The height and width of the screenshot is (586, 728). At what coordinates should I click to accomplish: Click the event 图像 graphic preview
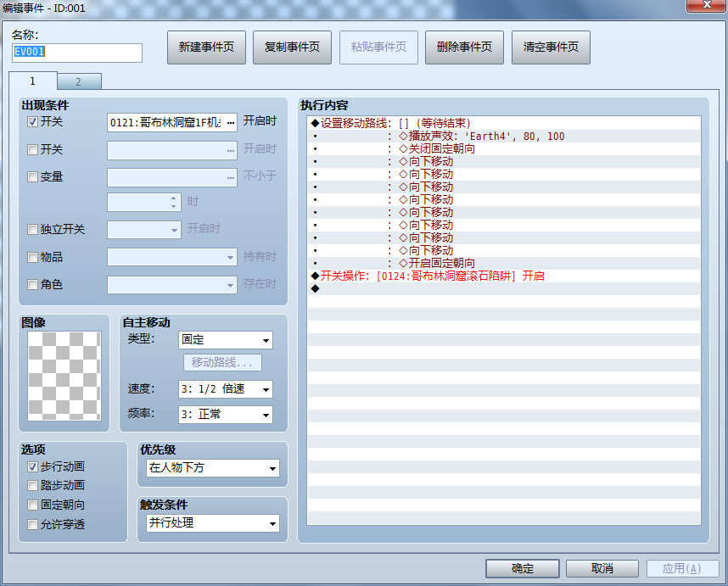64,376
